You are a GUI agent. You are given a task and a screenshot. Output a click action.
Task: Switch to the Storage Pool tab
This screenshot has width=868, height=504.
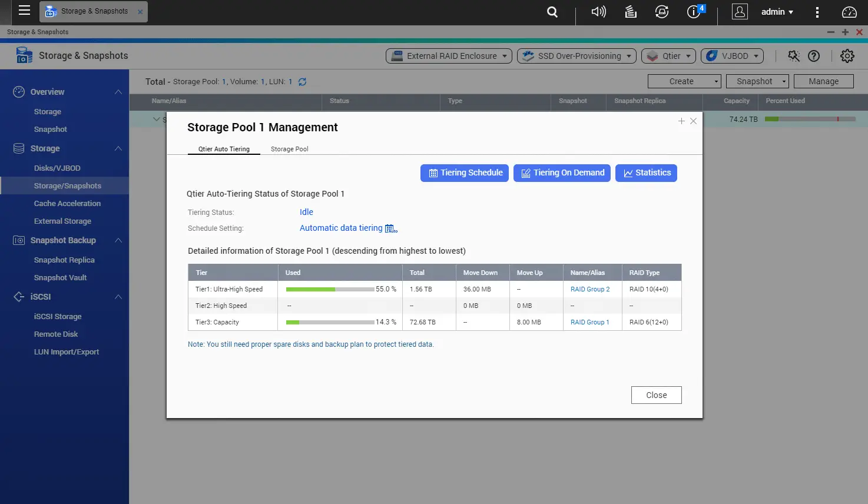pos(289,149)
